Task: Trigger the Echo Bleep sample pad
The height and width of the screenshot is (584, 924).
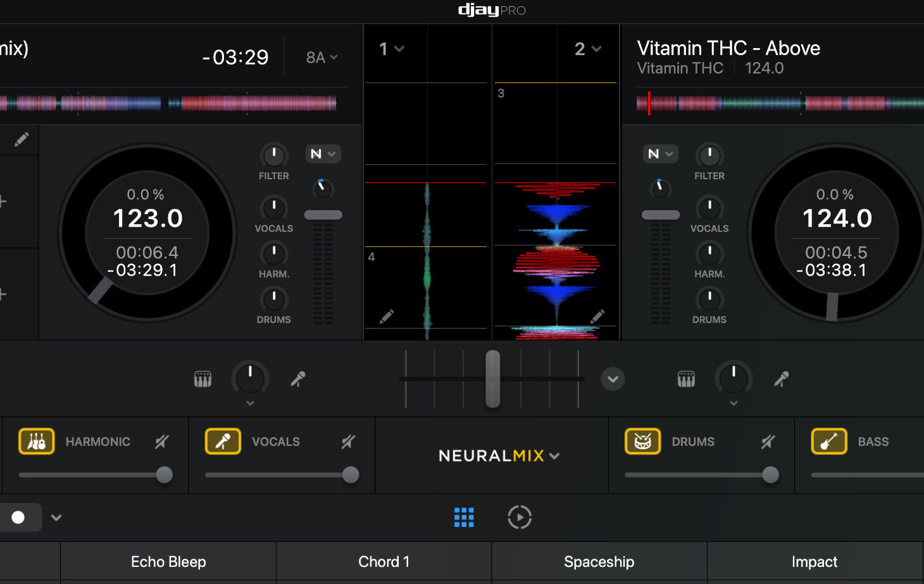Action: pos(168,562)
